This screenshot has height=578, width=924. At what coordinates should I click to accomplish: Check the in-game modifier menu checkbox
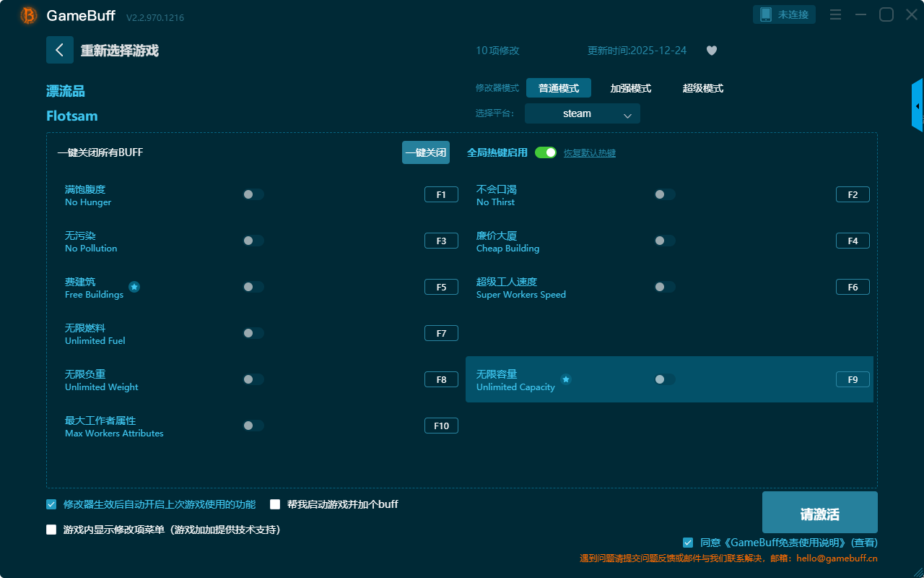click(51, 530)
